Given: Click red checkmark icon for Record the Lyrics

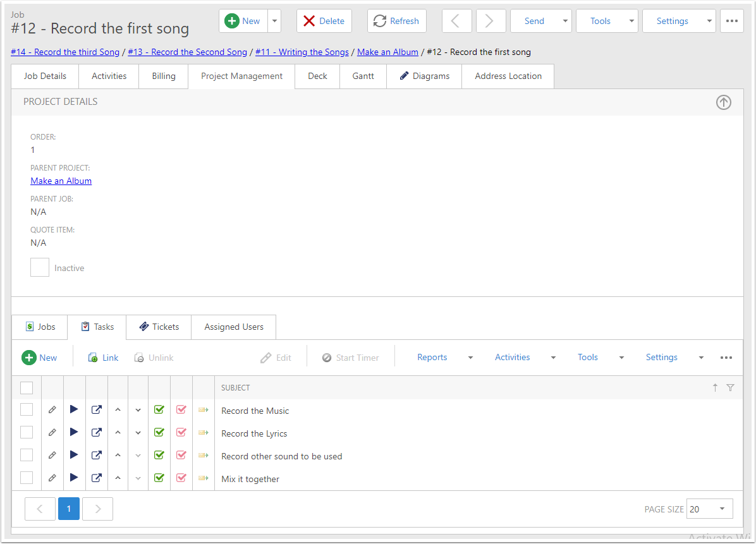Looking at the screenshot, I should click(x=181, y=433).
